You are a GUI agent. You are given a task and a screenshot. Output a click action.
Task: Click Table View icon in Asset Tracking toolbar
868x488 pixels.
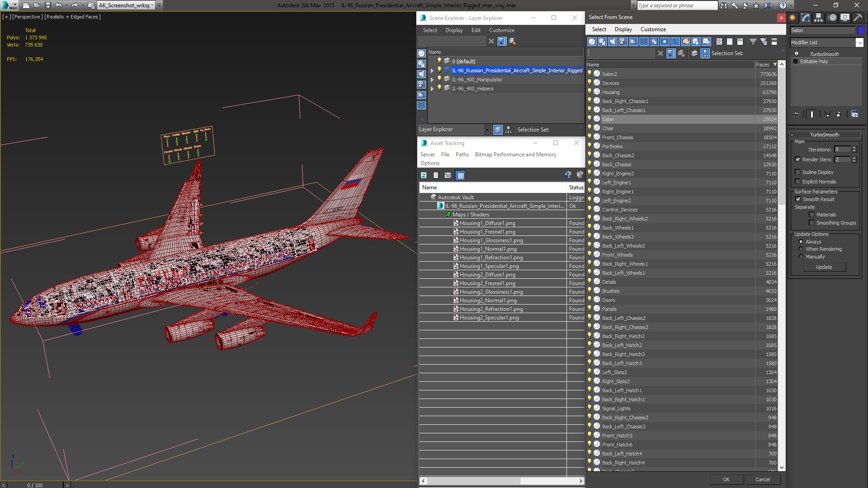[460, 175]
